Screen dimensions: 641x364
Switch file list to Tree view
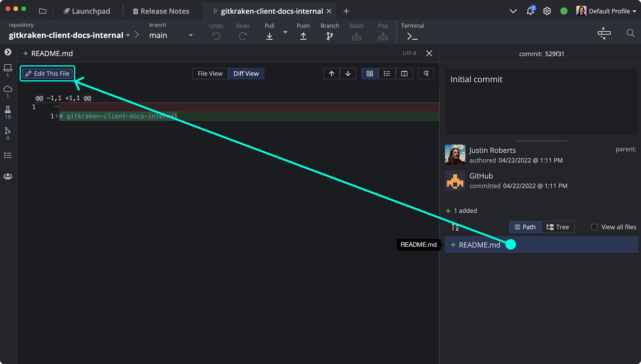(x=558, y=227)
